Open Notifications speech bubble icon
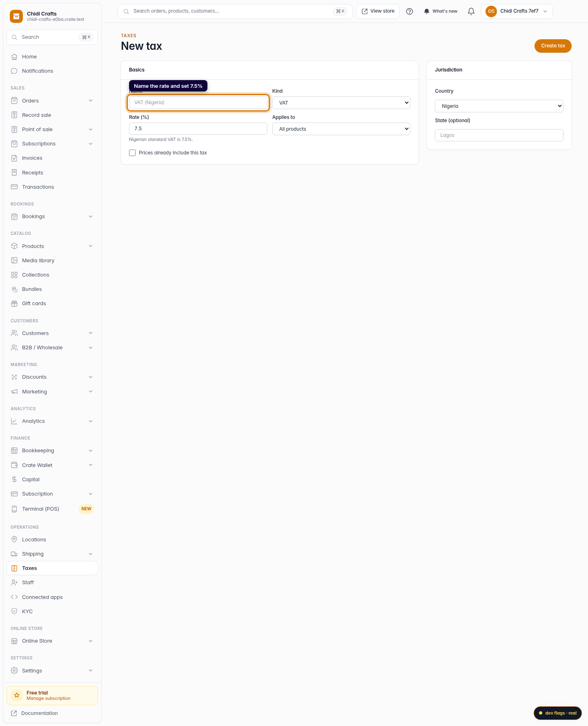The height and width of the screenshot is (726, 588). pyautogui.click(x=14, y=71)
